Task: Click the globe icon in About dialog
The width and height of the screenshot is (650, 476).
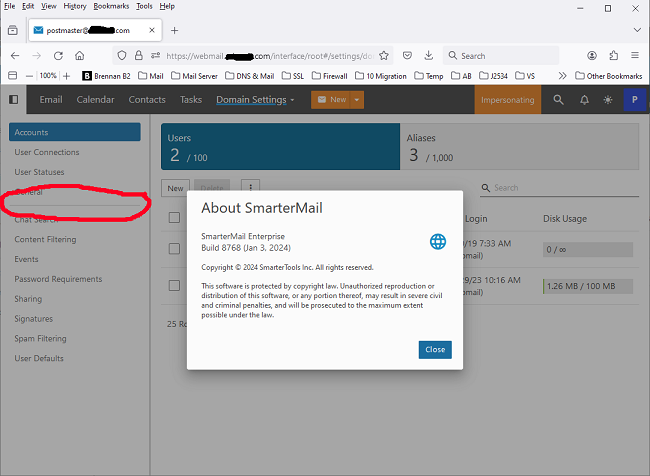Action: pos(437,241)
